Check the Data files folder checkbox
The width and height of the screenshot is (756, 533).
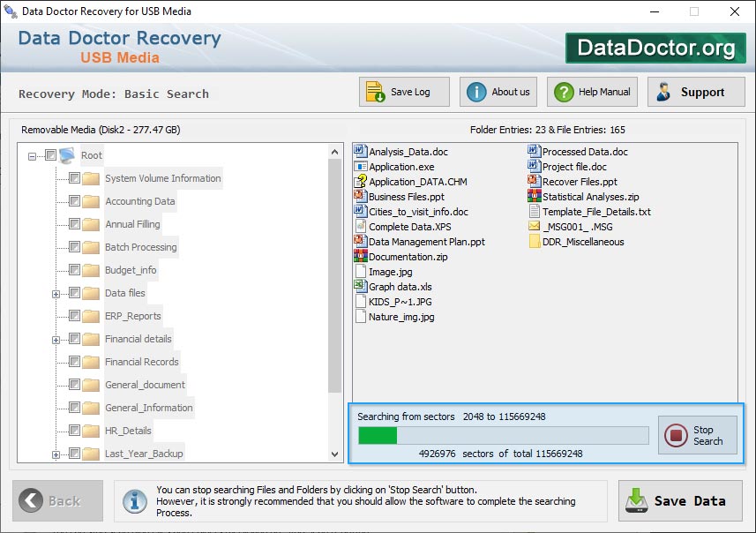(x=74, y=293)
